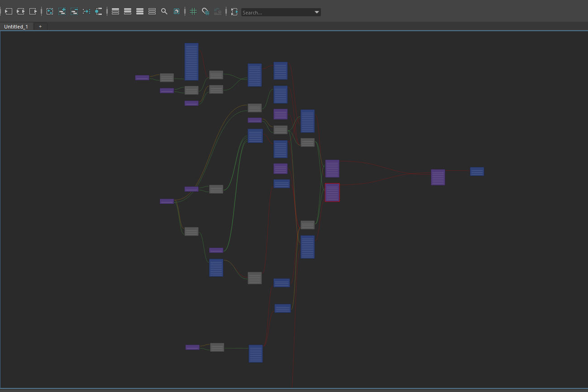Show output connections of selected nodes
The width and height of the screenshot is (588, 392).
(x=33, y=11)
